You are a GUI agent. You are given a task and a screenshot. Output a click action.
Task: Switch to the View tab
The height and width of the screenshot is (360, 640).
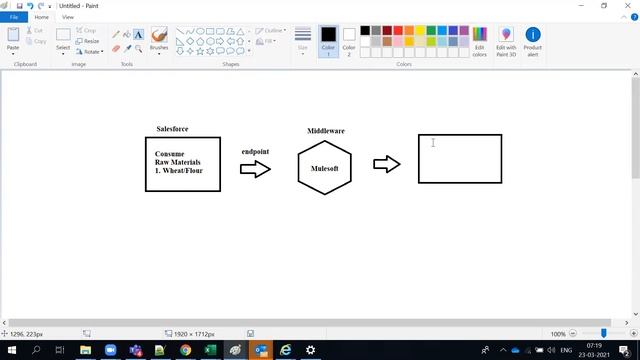coord(68,17)
